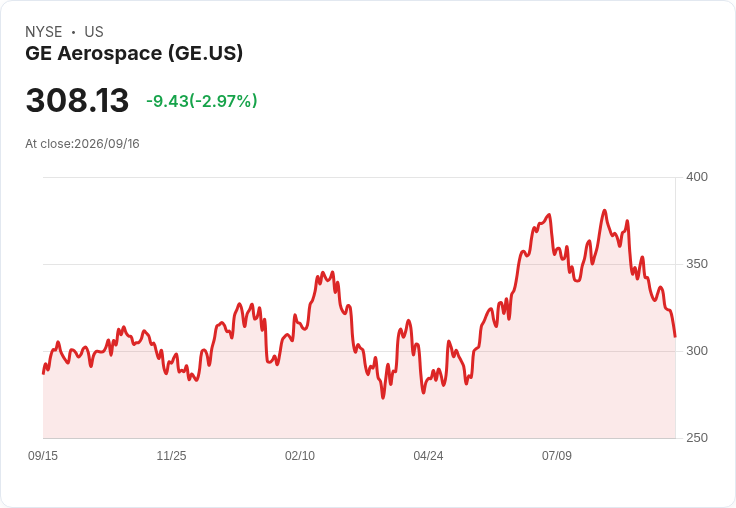Click the final endpoint of the price line
Screen dimensions: 736x508
[675, 336]
